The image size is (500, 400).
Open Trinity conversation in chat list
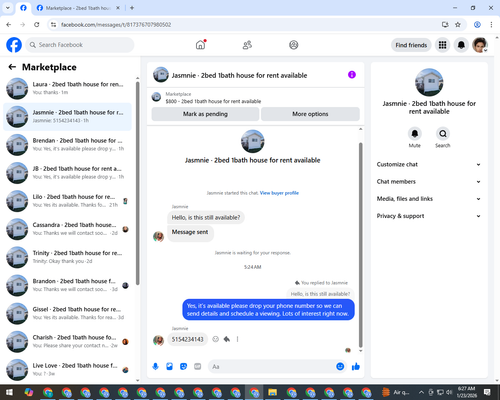coord(68,257)
